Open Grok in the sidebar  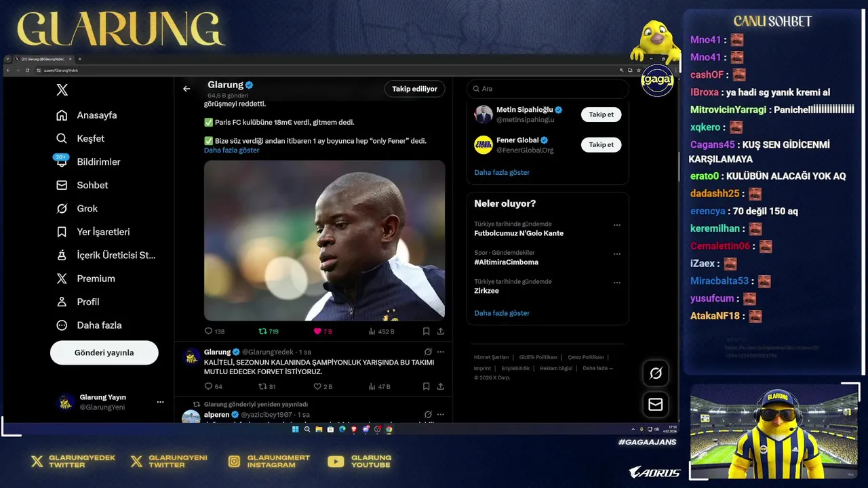[77, 209]
